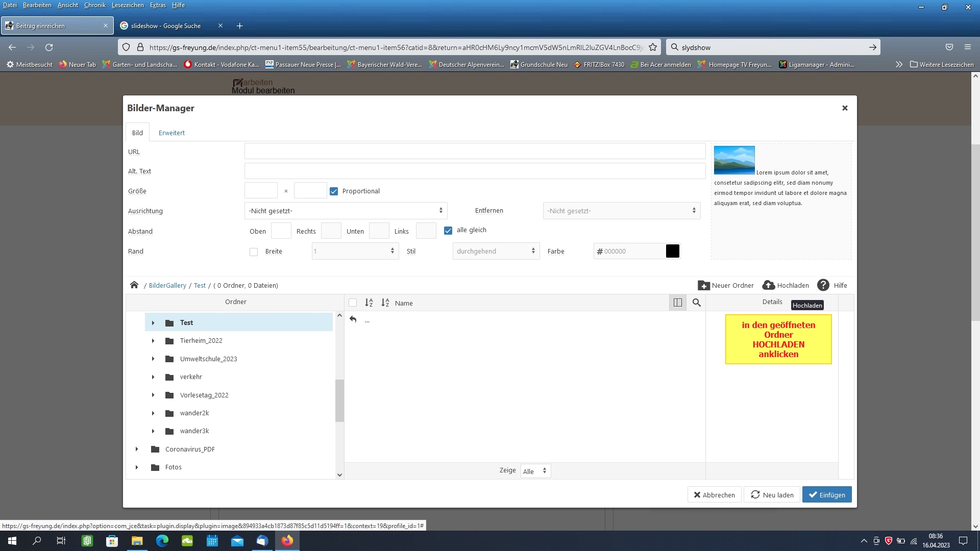
Task: Click the Neuer Ordner folder icon
Action: (703, 285)
